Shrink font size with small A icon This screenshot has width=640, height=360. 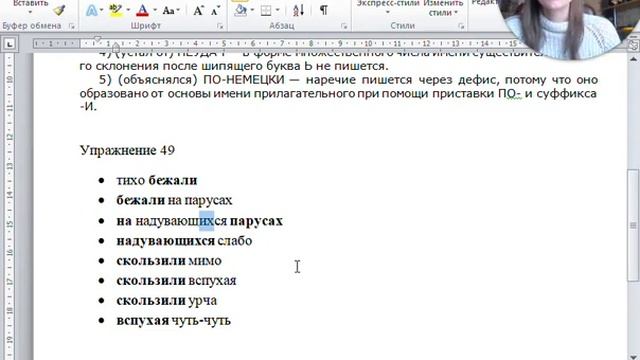click(x=216, y=11)
